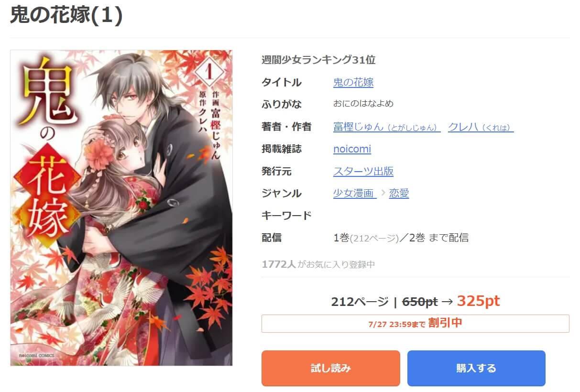Click the 鬼の花嫁(1) page heading

click(66, 16)
